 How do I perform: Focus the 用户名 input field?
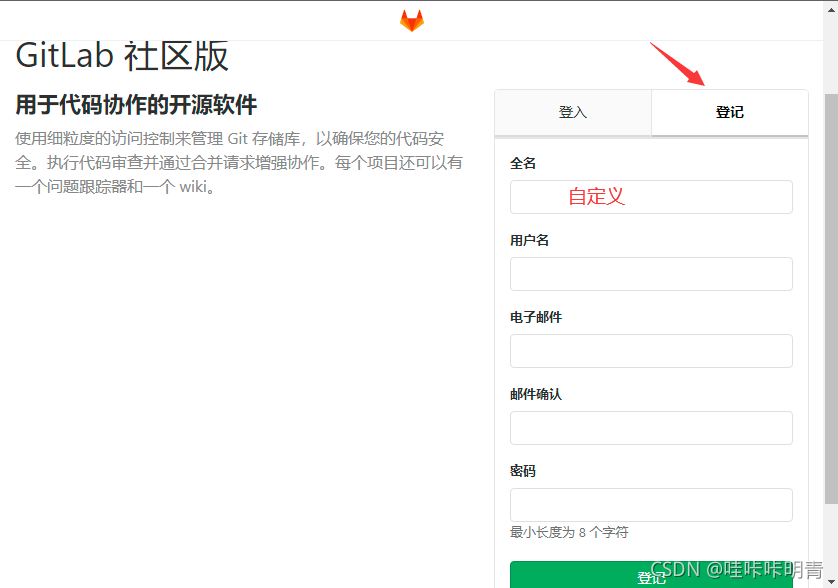651,274
